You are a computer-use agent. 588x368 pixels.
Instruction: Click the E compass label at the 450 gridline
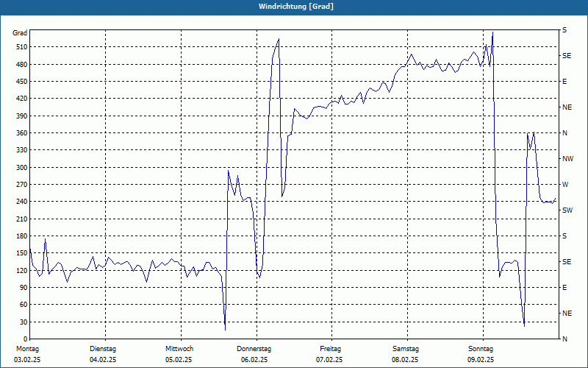[x=564, y=82]
